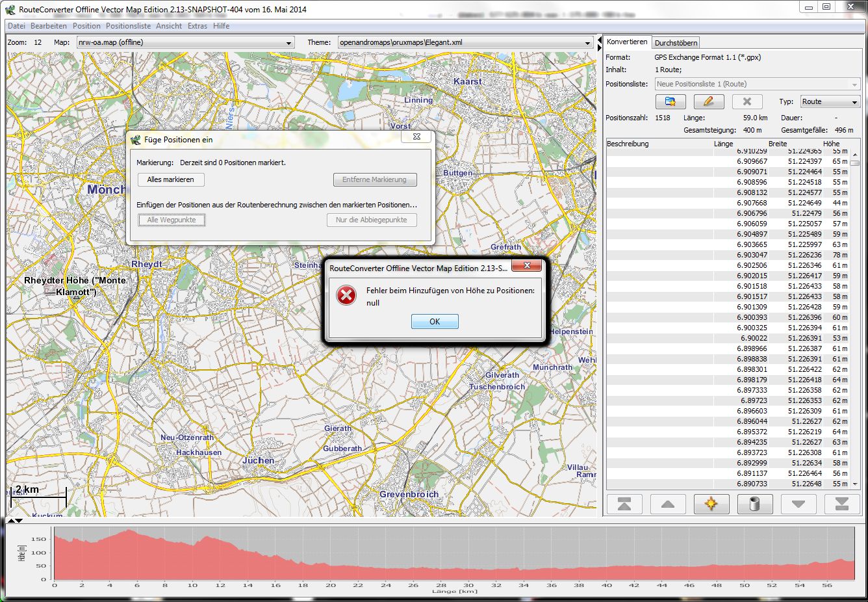This screenshot has height=602, width=868.
Task: Move position to bottom of list
Action: click(841, 504)
